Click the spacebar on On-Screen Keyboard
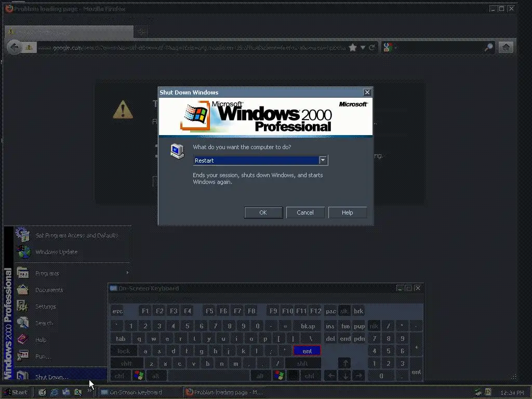This screenshot has height=399, width=532. point(208,376)
